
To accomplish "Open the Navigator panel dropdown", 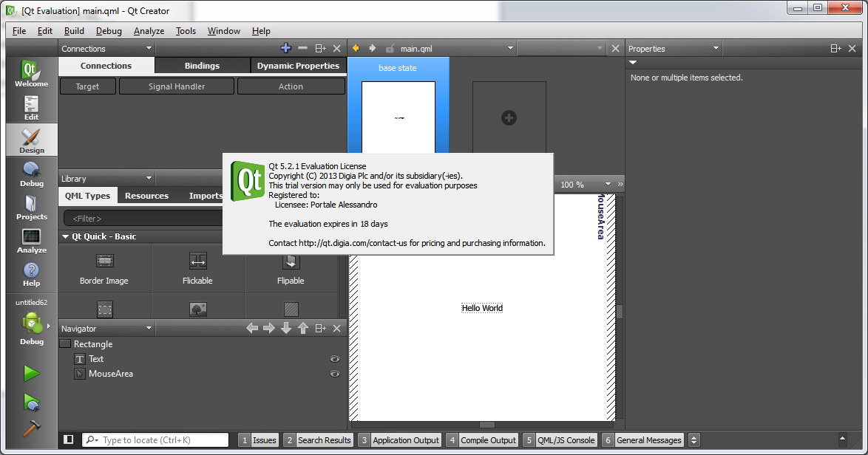I will 149,329.
